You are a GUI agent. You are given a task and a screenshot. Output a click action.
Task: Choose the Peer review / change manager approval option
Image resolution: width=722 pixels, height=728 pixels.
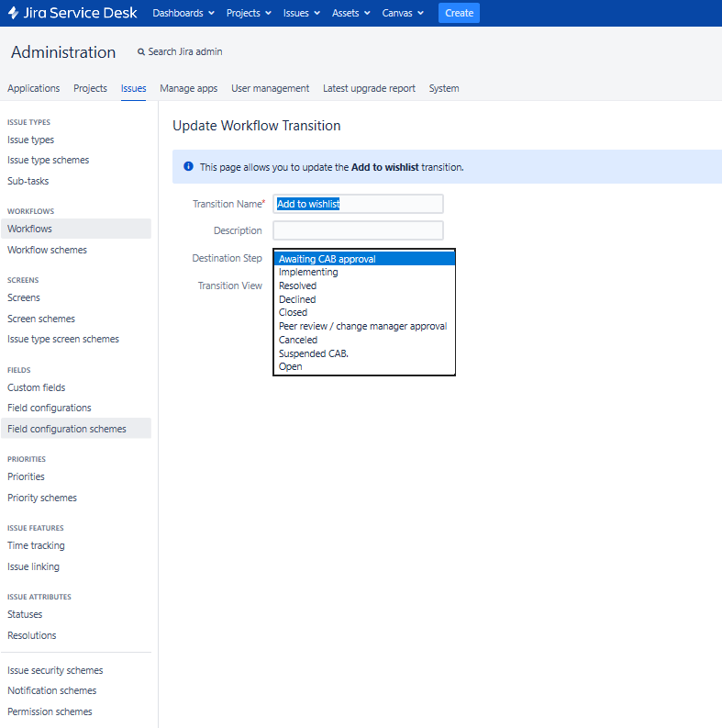[364, 327]
